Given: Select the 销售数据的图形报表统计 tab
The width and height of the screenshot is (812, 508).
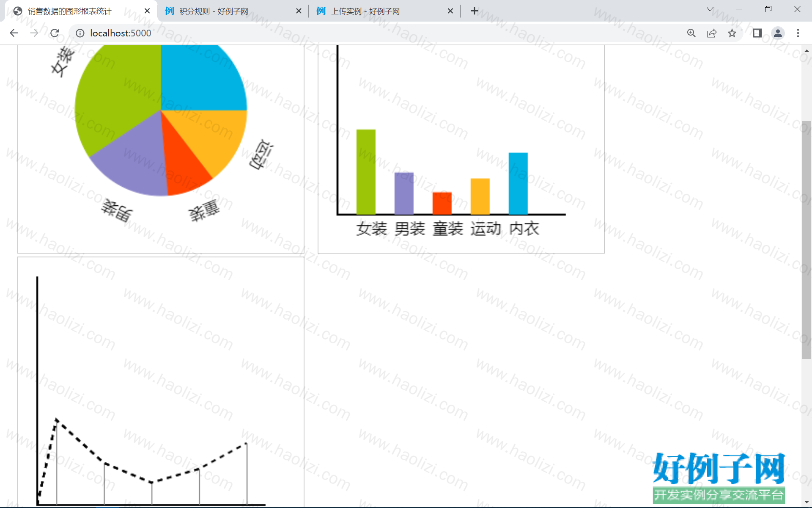Looking at the screenshot, I should [x=81, y=11].
